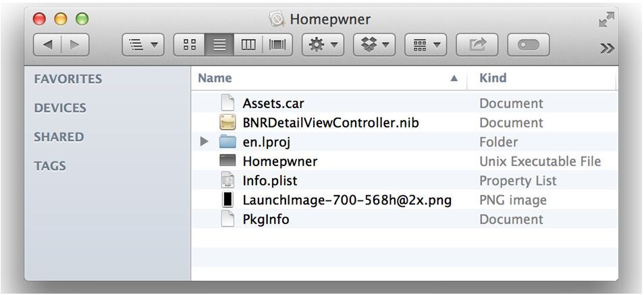Select LaunchImage-700-568h@2x.png thumbnail
Screen dimensions: 644x295
point(227,200)
